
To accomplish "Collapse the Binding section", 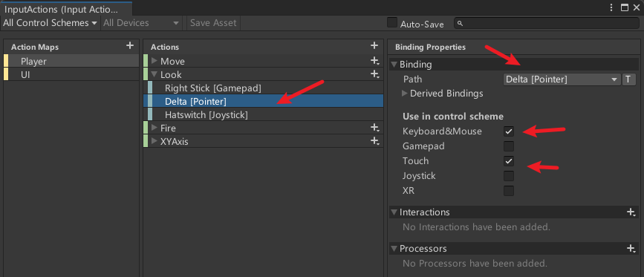I will [394, 64].
